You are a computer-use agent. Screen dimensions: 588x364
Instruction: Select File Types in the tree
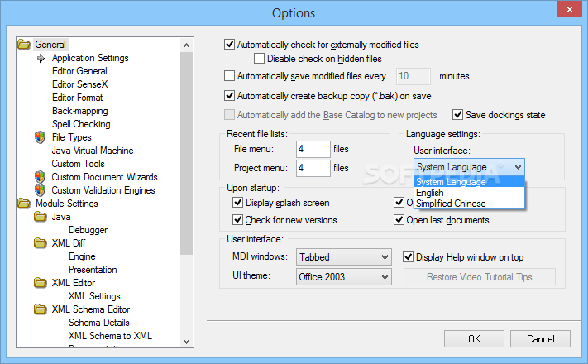pyautogui.click(x=72, y=137)
